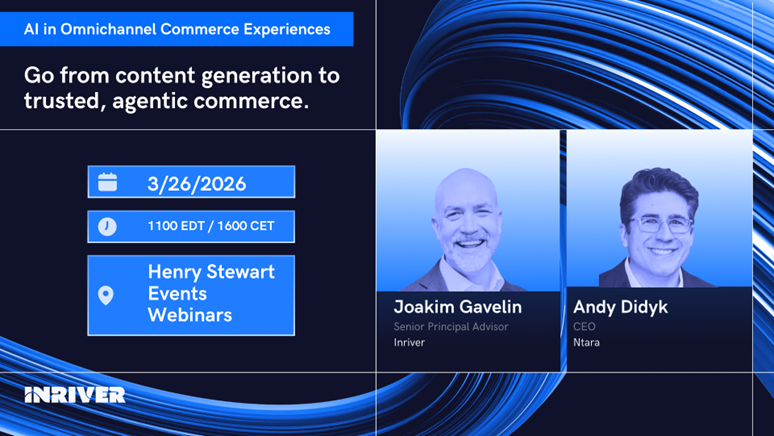
Task: Click the AI in Omnichannel Commerce Experiences banner
Action: click(177, 29)
